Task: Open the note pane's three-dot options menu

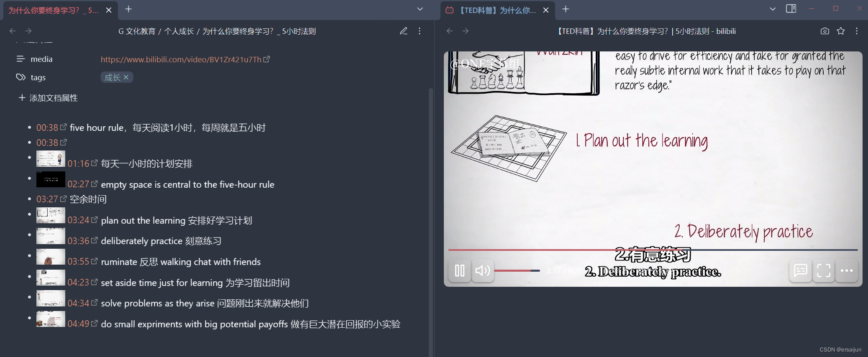Action: pyautogui.click(x=420, y=31)
